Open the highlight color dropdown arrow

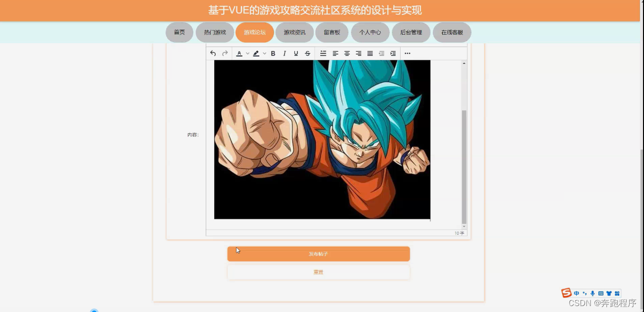pyautogui.click(x=264, y=53)
